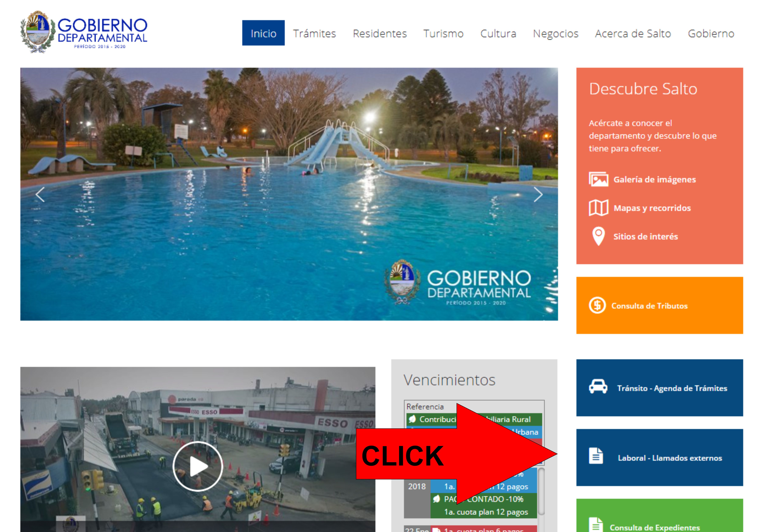Open Consulta de Tributos
The width and height of the screenshot is (758, 532).
[649, 306]
